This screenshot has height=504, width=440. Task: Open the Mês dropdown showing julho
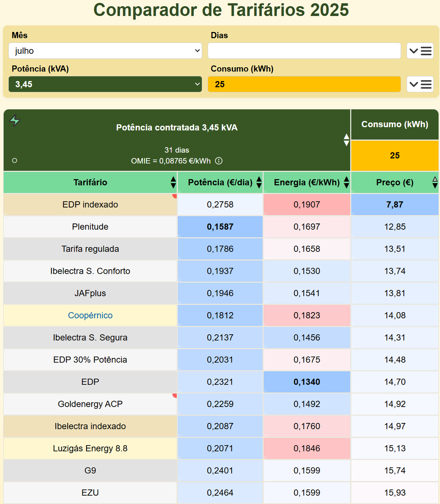(105, 51)
